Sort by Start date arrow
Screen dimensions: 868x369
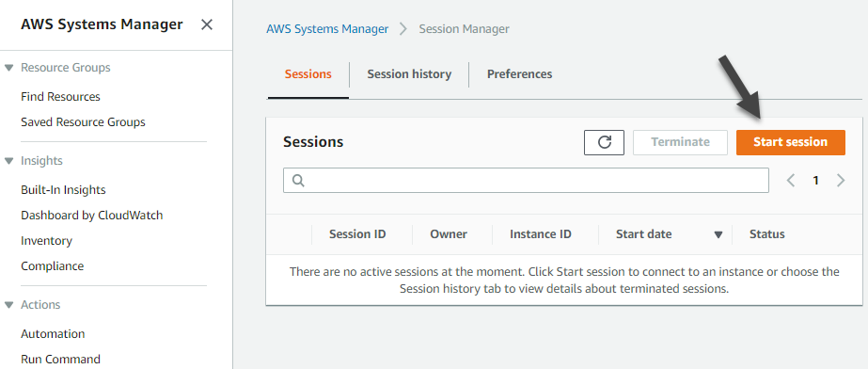(x=718, y=235)
